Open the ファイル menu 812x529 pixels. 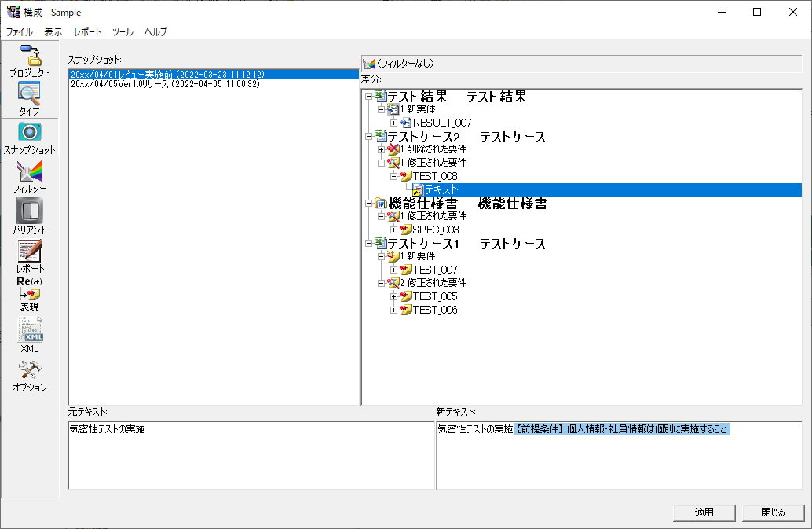pos(20,32)
